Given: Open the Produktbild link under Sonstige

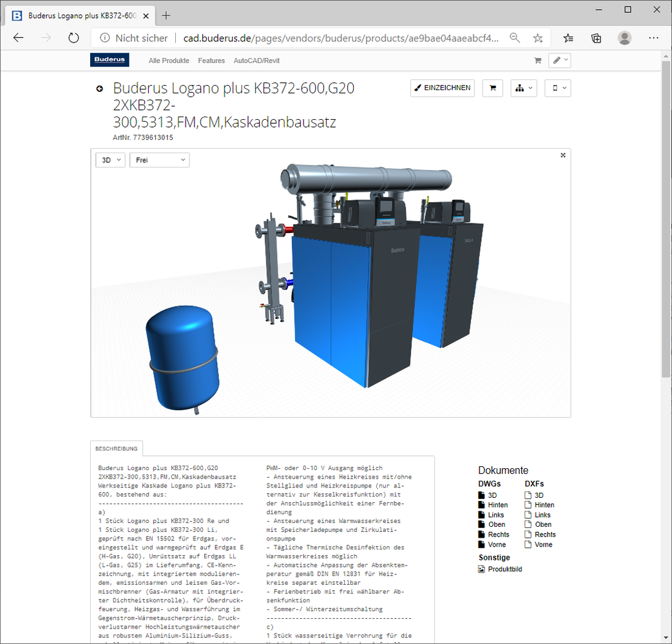Looking at the screenshot, I should (504, 569).
